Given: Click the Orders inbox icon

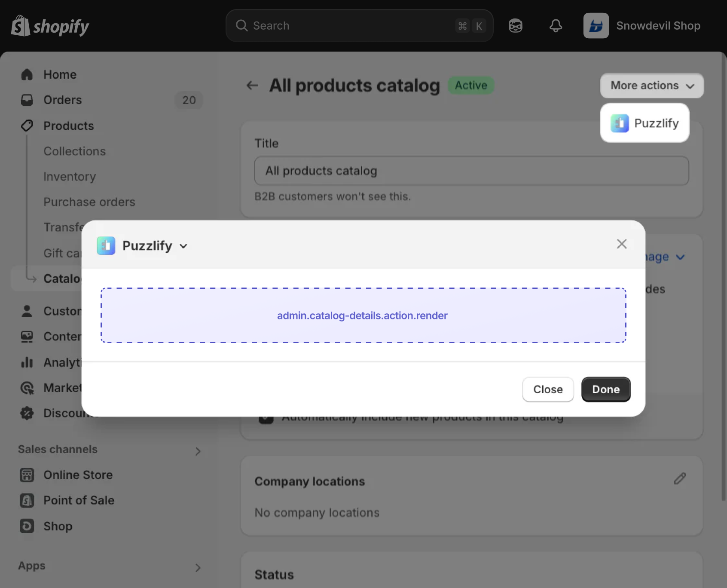Looking at the screenshot, I should 27,100.
